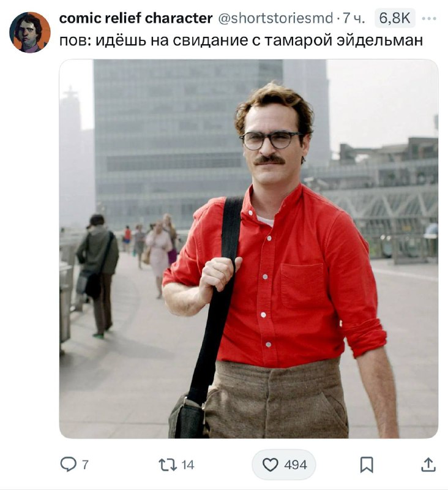Open the author's profile avatar
448x490 pixels.
click(30, 32)
